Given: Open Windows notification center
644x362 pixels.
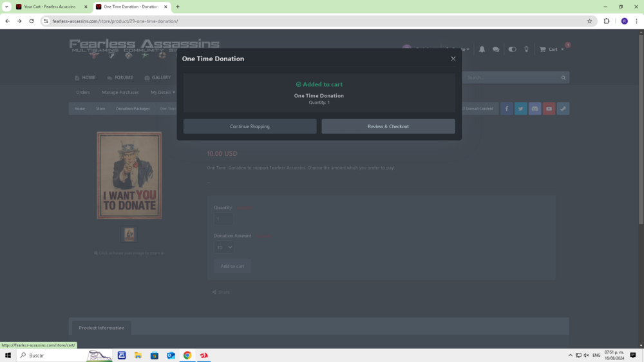Looking at the screenshot, I should [x=633, y=356].
